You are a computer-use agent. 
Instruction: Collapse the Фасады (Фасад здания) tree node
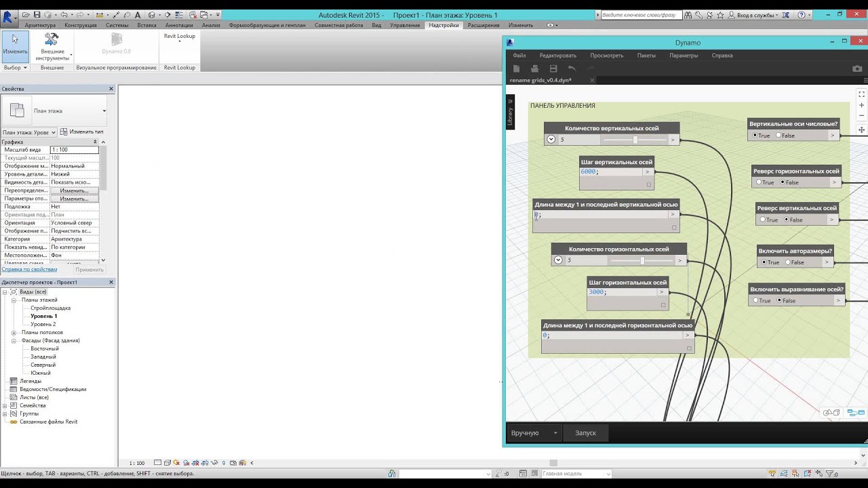[x=14, y=340]
